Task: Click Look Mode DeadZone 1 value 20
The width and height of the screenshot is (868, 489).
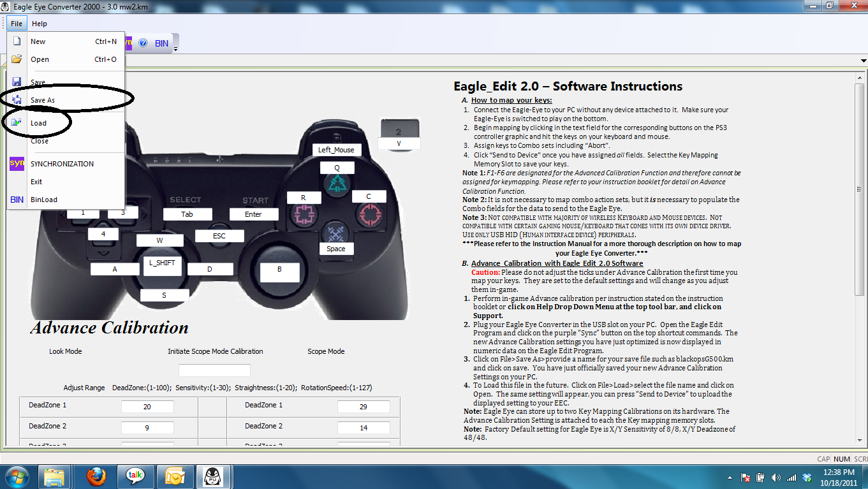Action: click(147, 407)
